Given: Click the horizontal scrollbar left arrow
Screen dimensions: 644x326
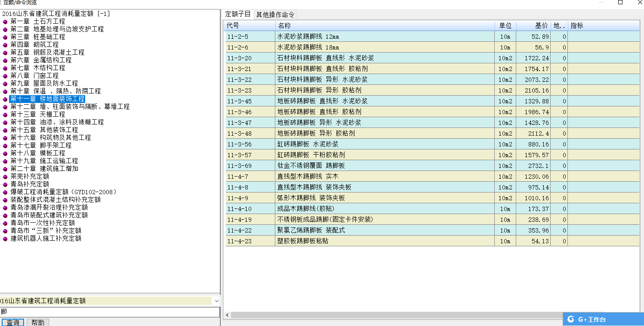Looking at the screenshot, I should pyautogui.click(x=228, y=315).
